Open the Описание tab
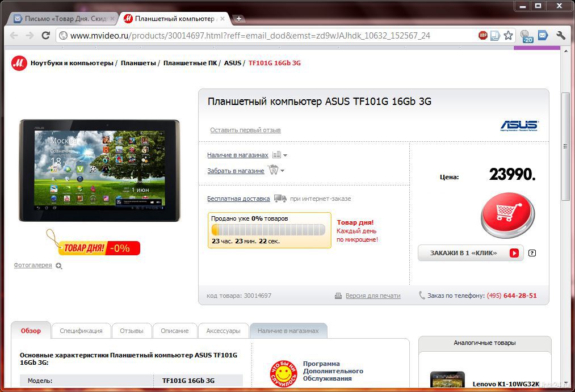The image size is (575, 392). click(x=175, y=331)
